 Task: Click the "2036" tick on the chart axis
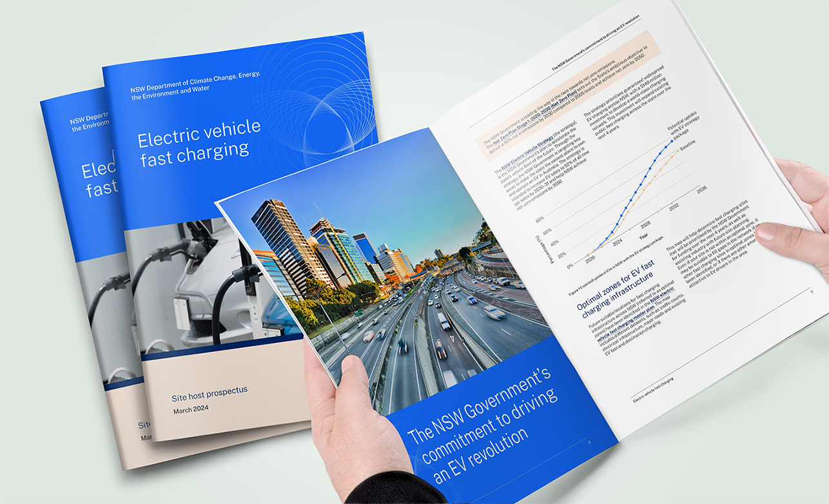[x=701, y=190]
